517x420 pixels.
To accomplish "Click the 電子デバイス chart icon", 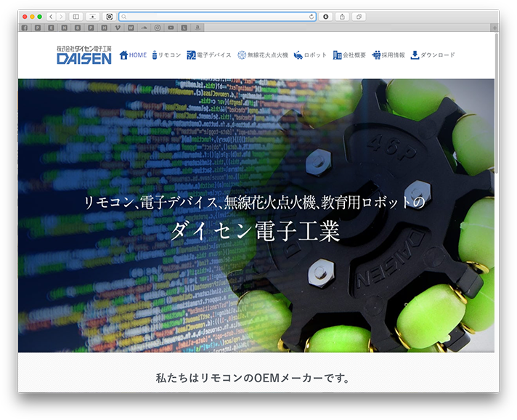I will pyautogui.click(x=191, y=55).
